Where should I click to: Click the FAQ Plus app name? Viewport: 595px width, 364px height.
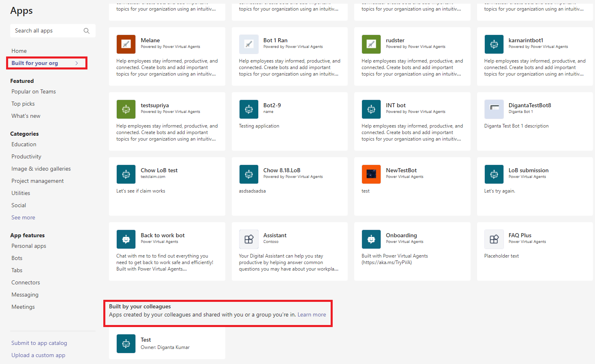tap(520, 235)
